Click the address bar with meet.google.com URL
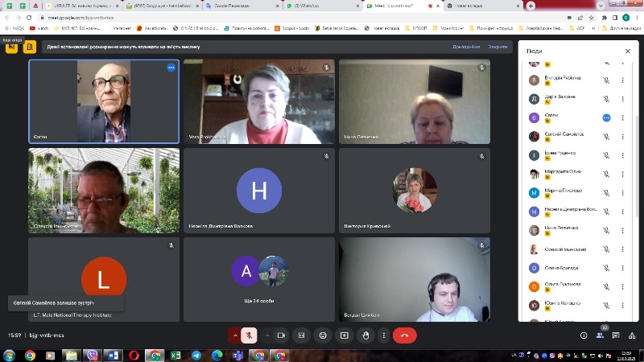This screenshot has height=362, width=644. tap(299, 18)
